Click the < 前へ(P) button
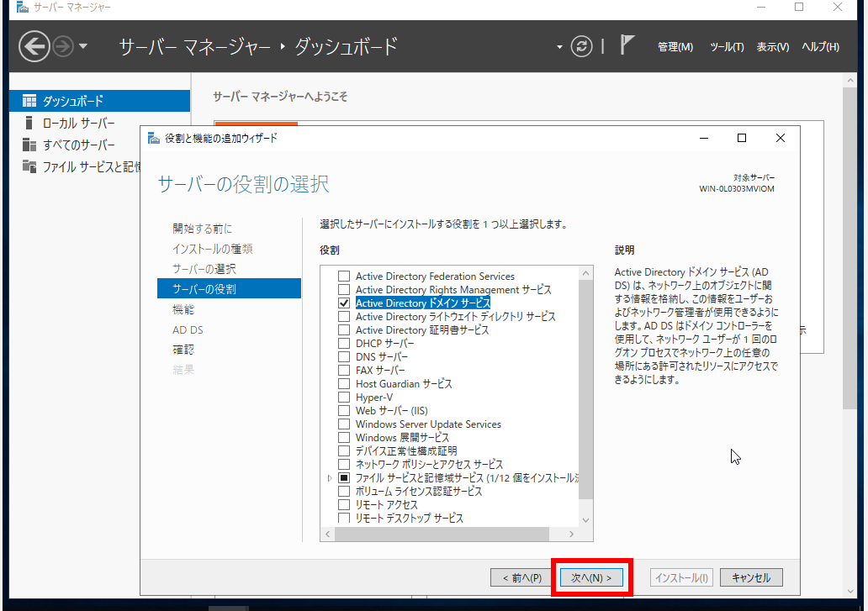The width and height of the screenshot is (868, 611). point(522,578)
